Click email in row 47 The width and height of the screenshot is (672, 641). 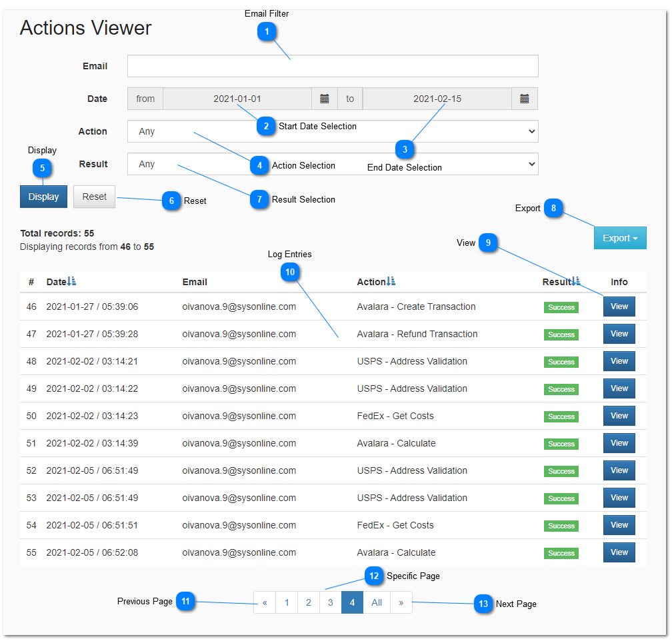[239, 334]
